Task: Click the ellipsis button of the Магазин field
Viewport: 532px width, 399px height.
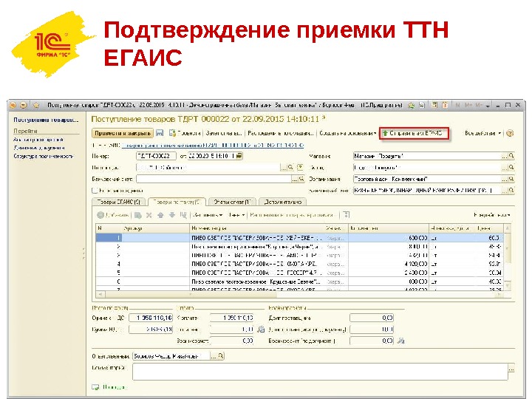Action: pyautogui.click(x=505, y=156)
